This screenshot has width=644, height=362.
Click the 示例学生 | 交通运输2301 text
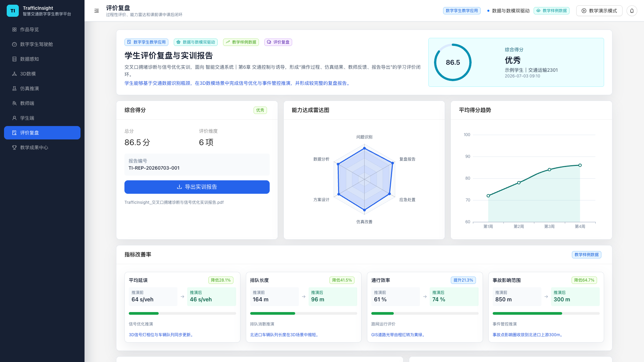click(531, 70)
